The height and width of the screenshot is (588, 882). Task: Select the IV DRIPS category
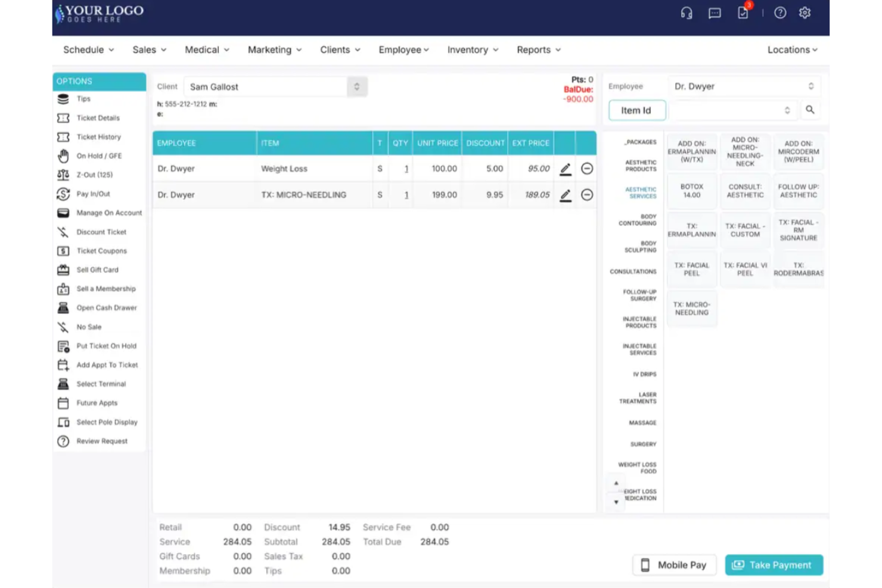pos(645,375)
